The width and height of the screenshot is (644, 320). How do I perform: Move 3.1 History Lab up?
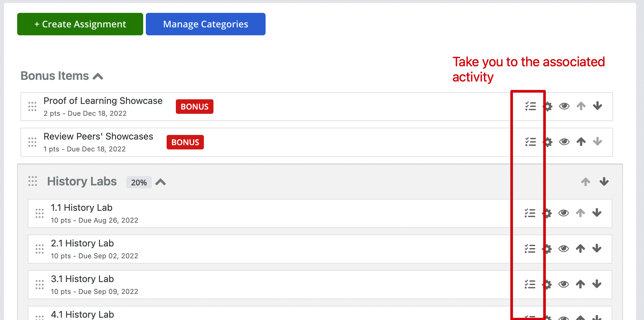(580, 284)
